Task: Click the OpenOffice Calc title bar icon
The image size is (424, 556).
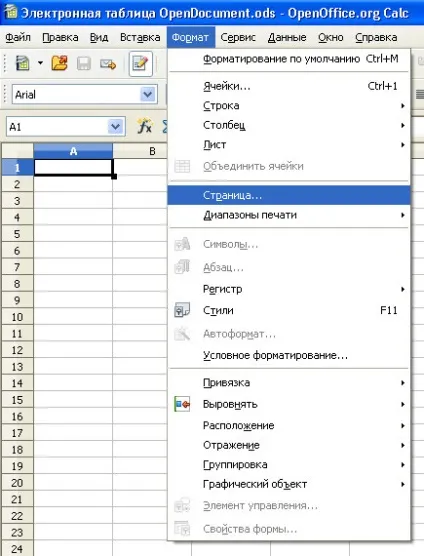Action: [x=11, y=11]
